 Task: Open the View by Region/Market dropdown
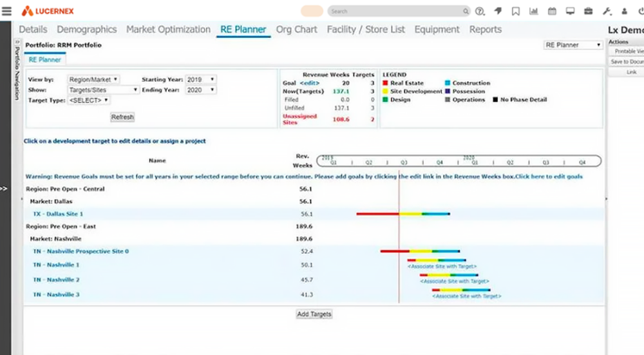[x=93, y=79]
